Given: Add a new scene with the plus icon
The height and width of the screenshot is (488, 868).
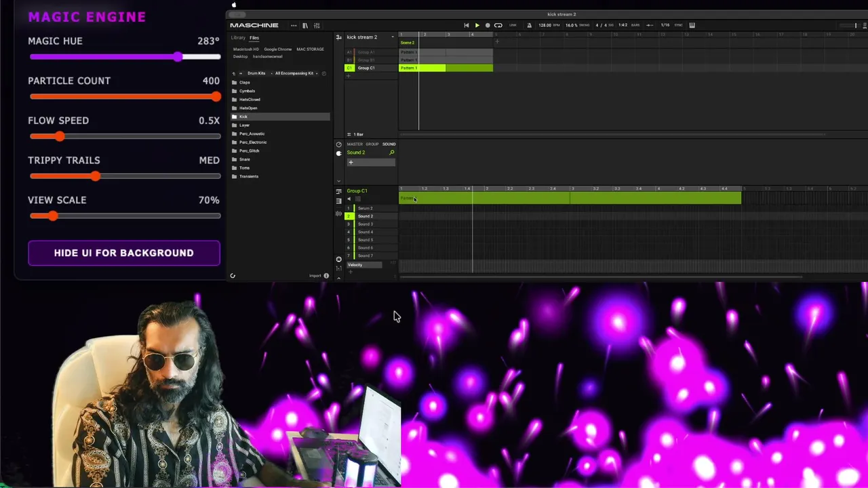Looking at the screenshot, I should [496, 42].
